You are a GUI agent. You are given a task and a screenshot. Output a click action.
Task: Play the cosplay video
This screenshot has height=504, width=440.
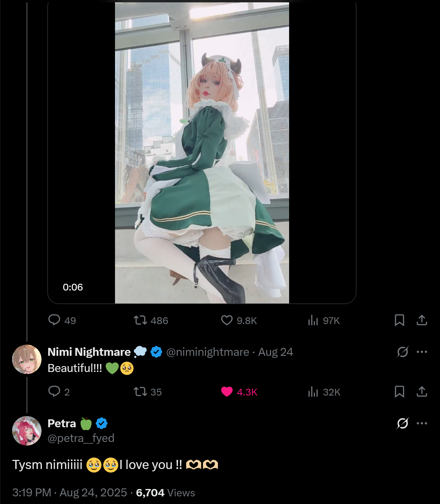202,153
